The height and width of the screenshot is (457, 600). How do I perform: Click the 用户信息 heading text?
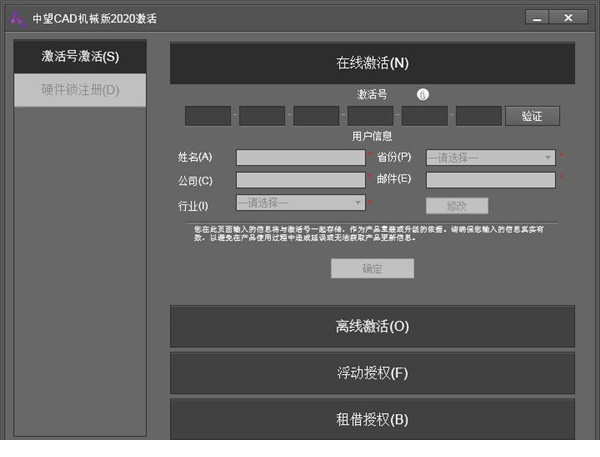pos(372,136)
